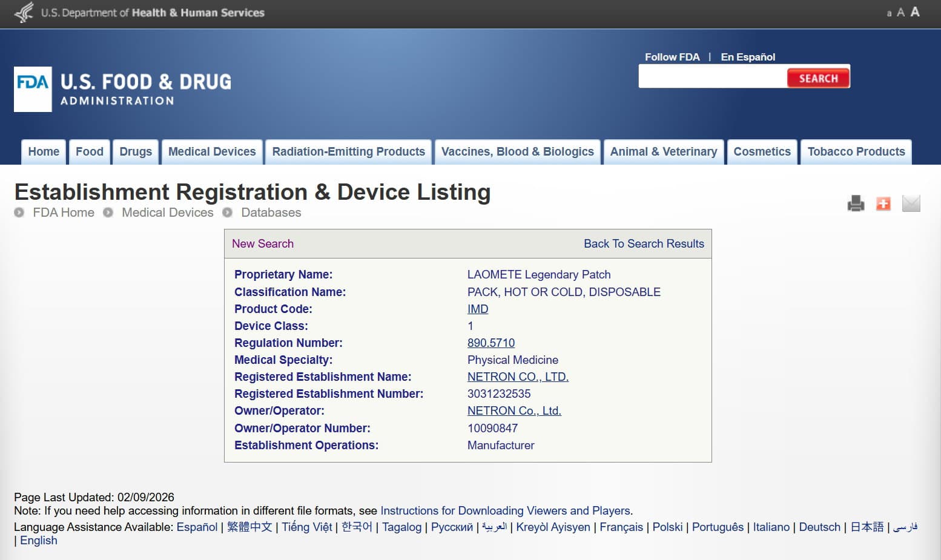Screen dimensions: 941x560
Task: Click classification PACK, HOT OR COLD, DISPOSABLE
Action: pyautogui.click(x=564, y=292)
